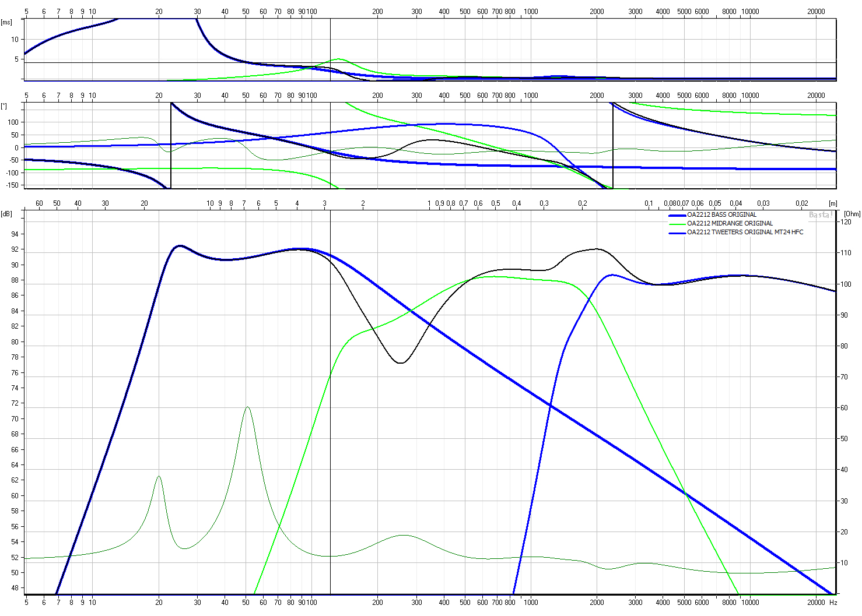Click the [Ohm] unit label of the impedance axis

852,214
